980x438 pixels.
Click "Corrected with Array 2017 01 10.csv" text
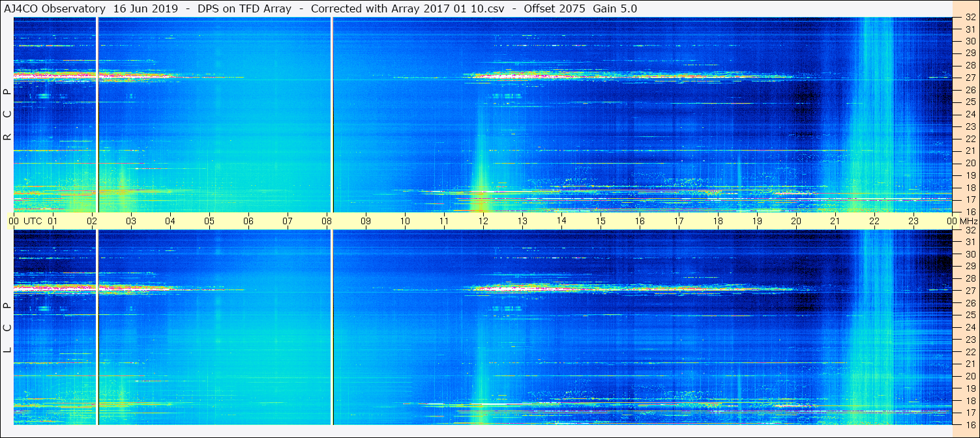point(408,9)
